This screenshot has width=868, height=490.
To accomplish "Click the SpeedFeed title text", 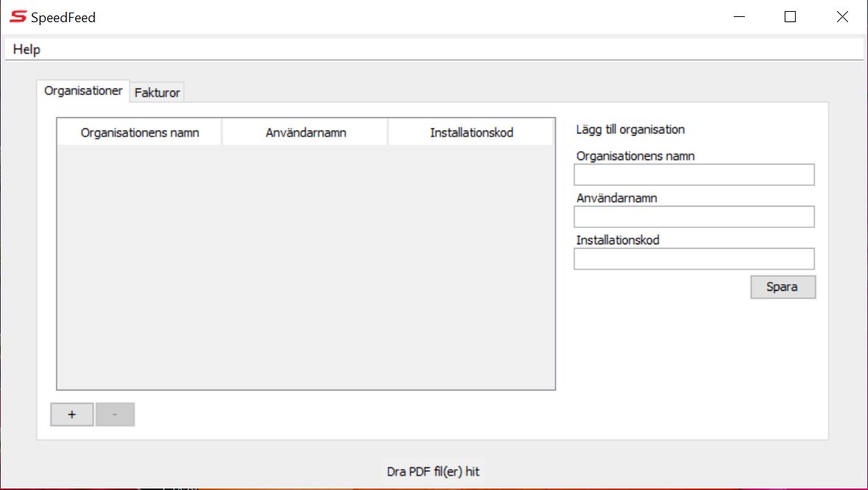I will click(63, 17).
